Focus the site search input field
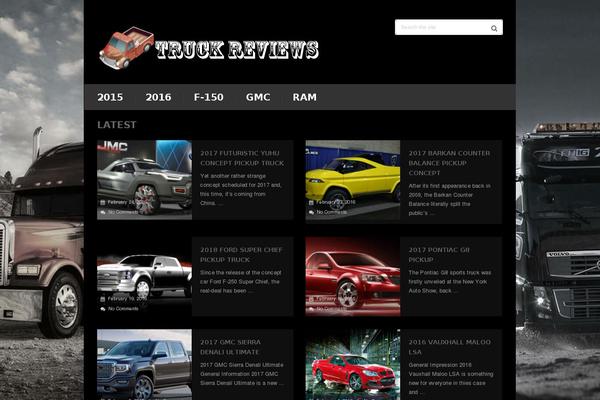The image size is (600, 400). (448, 27)
